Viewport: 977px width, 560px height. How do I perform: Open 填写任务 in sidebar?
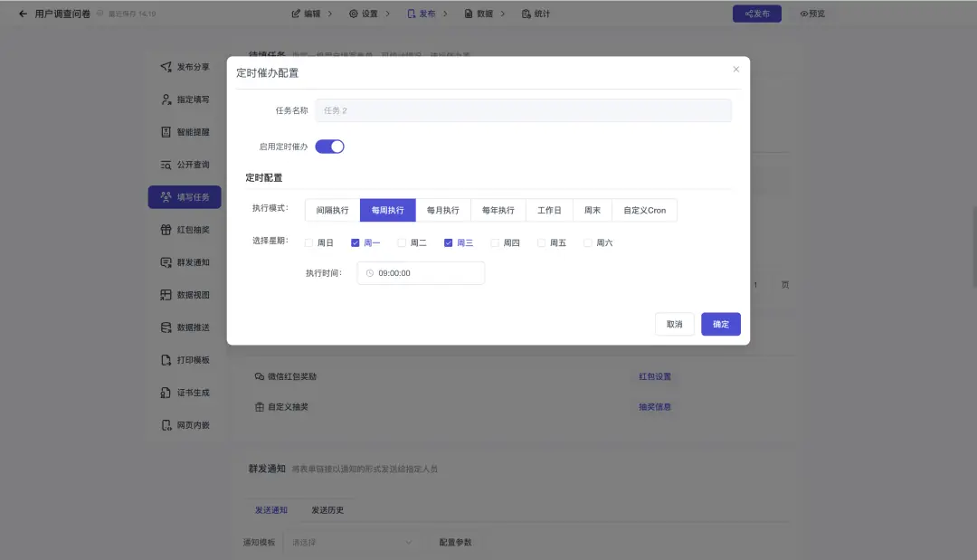[185, 197]
